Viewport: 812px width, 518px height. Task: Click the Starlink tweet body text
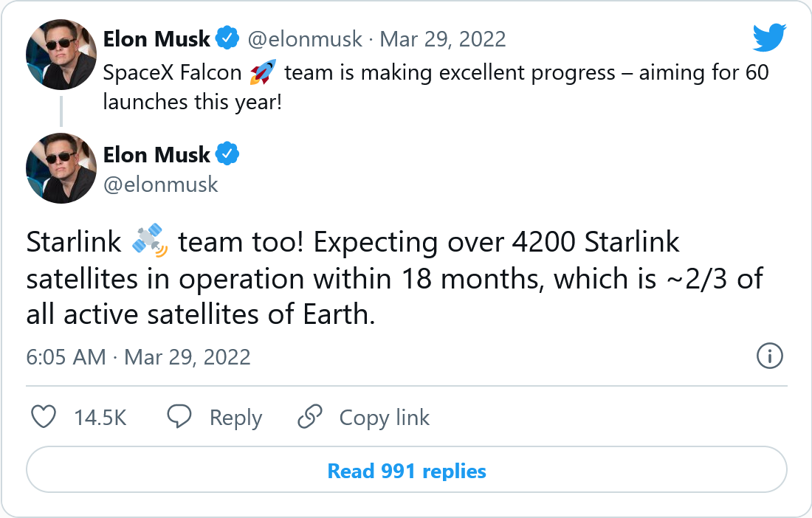click(394, 279)
